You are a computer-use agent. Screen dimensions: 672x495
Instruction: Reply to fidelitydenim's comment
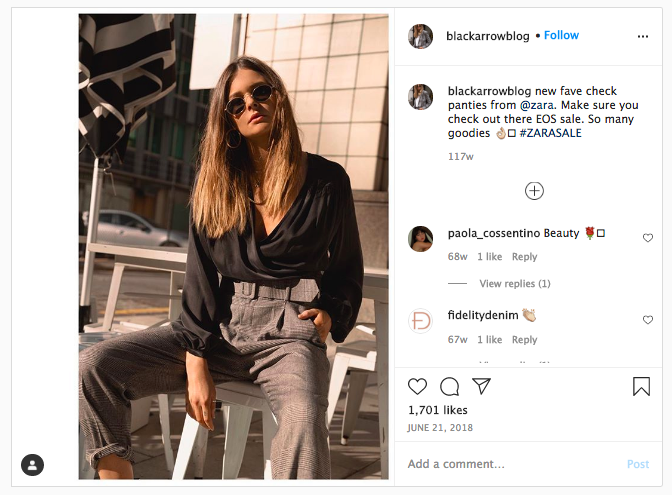[x=524, y=340]
